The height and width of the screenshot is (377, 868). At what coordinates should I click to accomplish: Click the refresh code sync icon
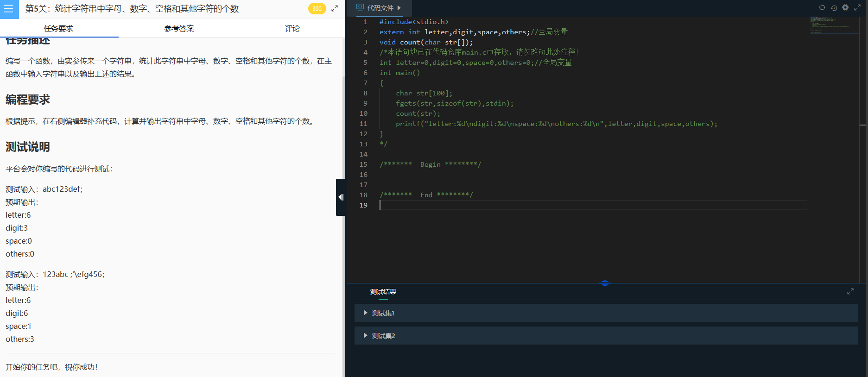(822, 7)
